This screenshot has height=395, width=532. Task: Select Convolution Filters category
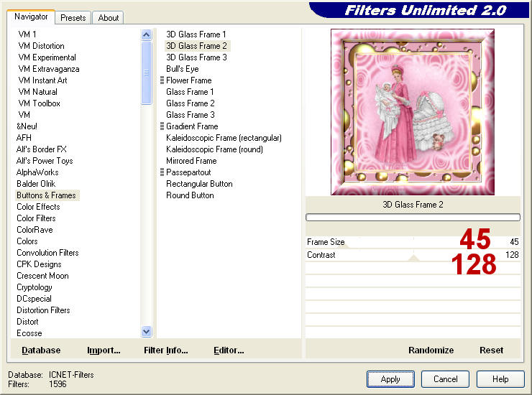coord(47,253)
